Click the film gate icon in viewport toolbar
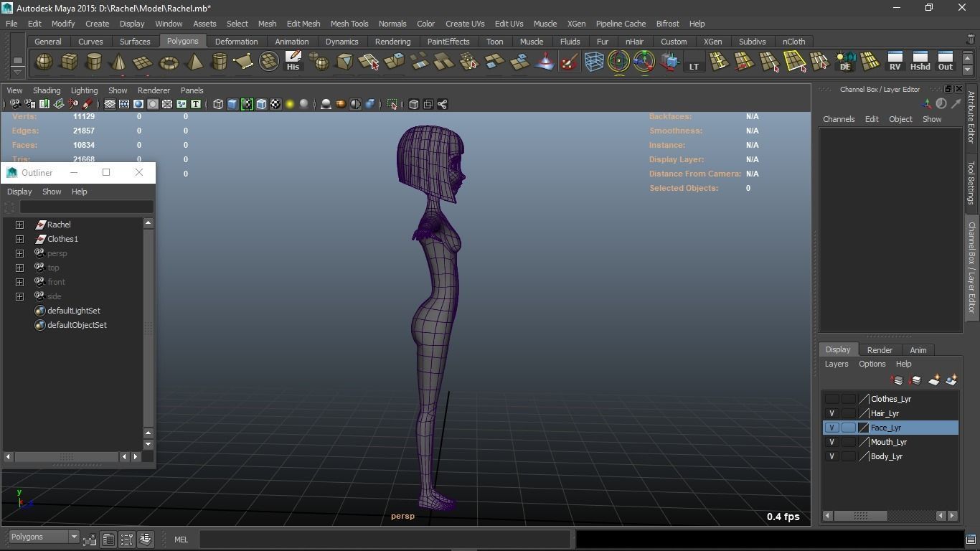This screenshot has width=980, height=551. point(124,105)
